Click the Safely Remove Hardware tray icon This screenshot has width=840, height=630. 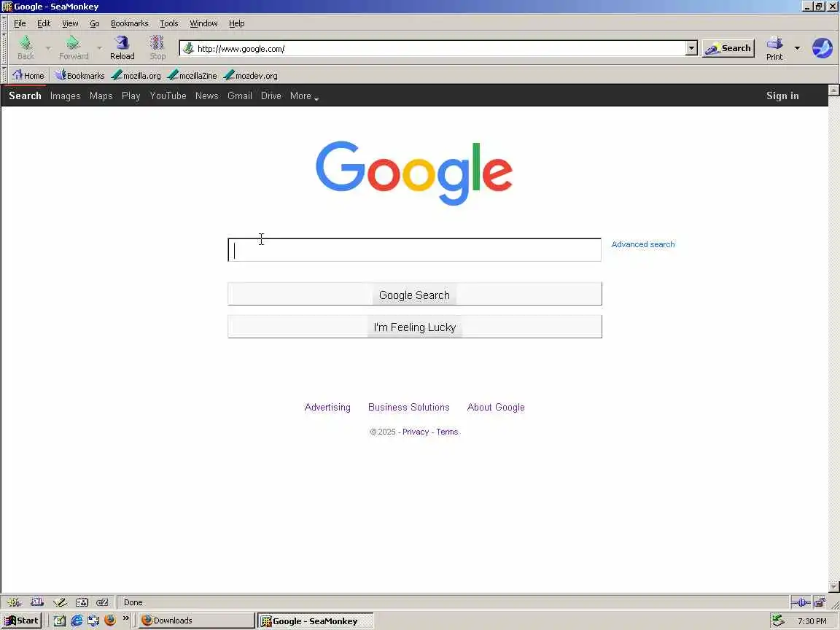pyautogui.click(x=778, y=621)
